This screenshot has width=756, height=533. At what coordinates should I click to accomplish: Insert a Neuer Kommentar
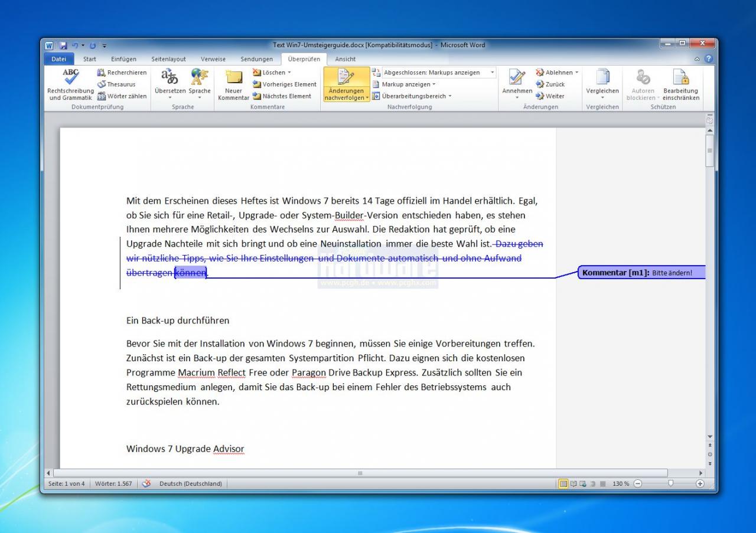pos(233,84)
